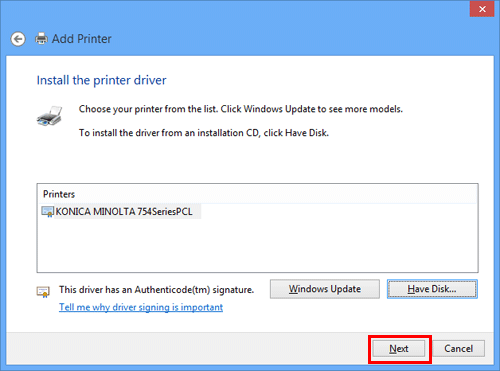Open Windows Update for more models
Image resolution: width=500 pixels, height=371 pixels.
click(325, 289)
